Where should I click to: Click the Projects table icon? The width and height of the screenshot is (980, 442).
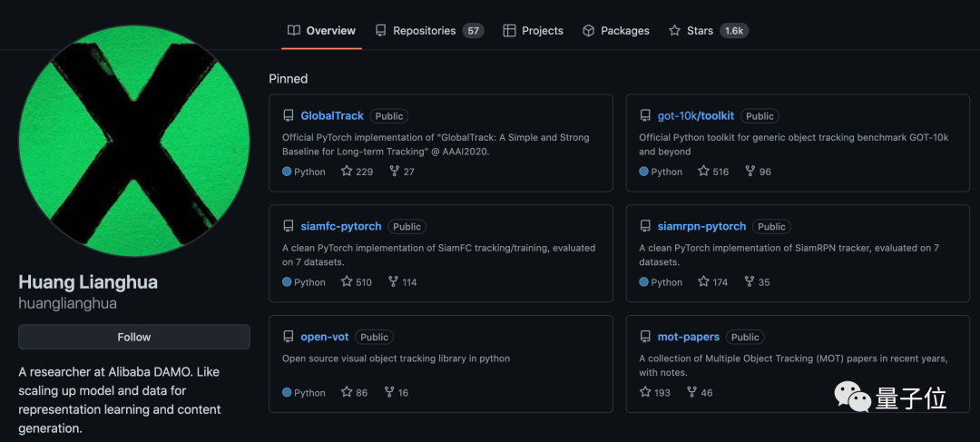[509, 31]
